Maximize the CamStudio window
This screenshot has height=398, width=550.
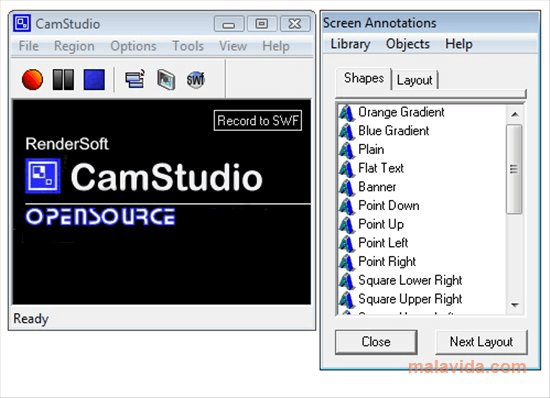[x=262, y=24]
